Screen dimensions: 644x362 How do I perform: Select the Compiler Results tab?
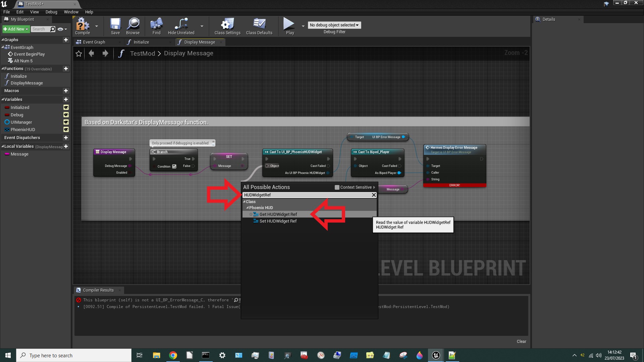(x=98, y=290)
